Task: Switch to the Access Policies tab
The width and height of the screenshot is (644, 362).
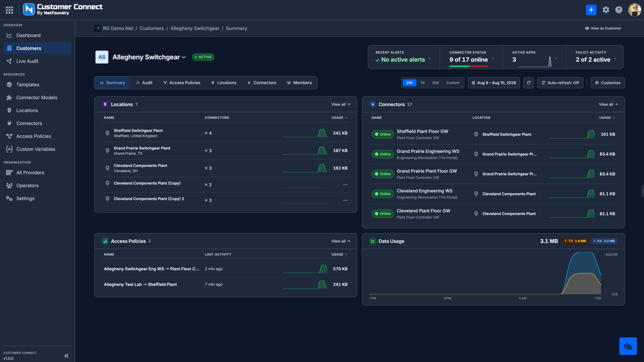Action: click(x=182, y=83)
